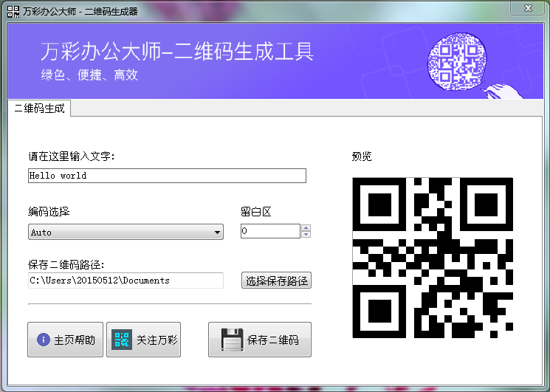Click the floppy disk save icon
Viewport: 550px width, 392px height.
click(233, 340)
